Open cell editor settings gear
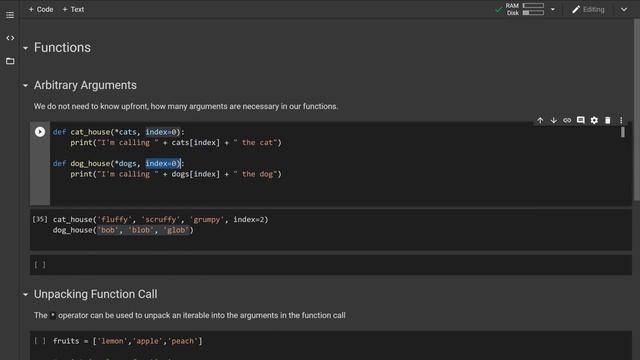The height and width of the screenshot is (360, 640). click(x=594, y=120)
